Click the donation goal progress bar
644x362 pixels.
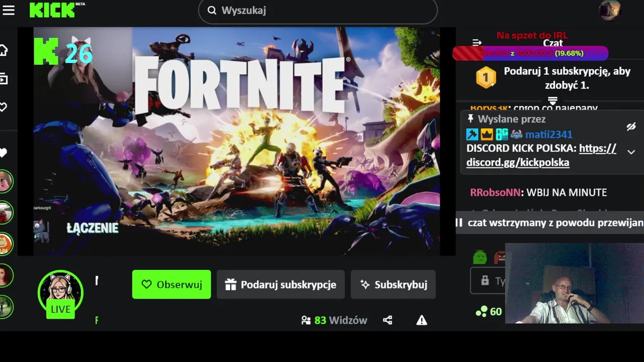point(530,53)
